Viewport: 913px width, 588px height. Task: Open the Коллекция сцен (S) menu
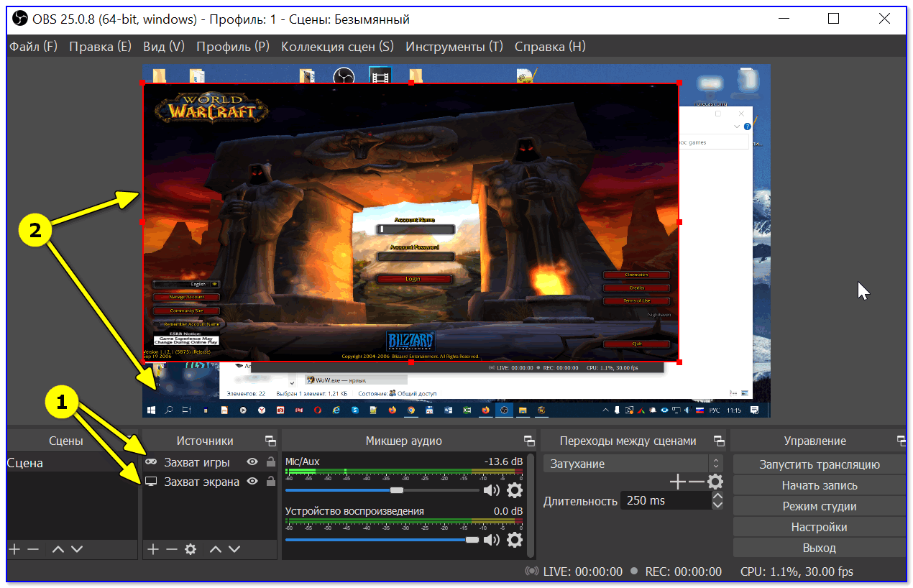point(338,47)
